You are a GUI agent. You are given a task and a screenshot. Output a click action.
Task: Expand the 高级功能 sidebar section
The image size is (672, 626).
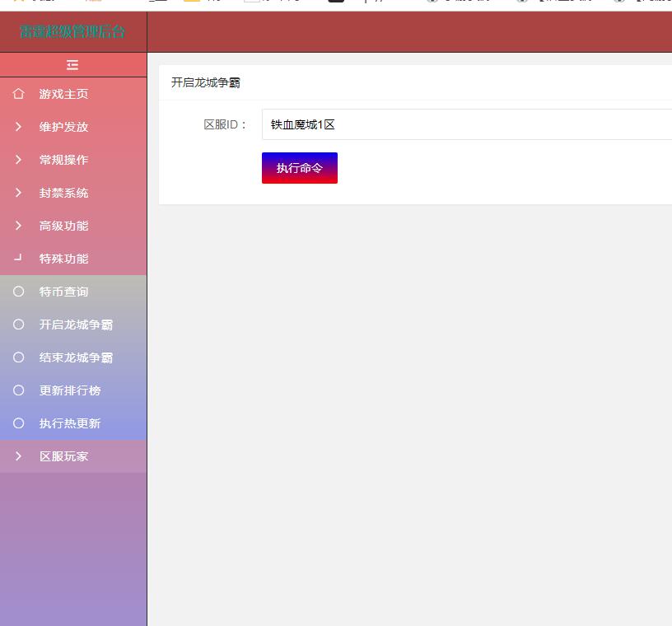[x=63, y=226]
